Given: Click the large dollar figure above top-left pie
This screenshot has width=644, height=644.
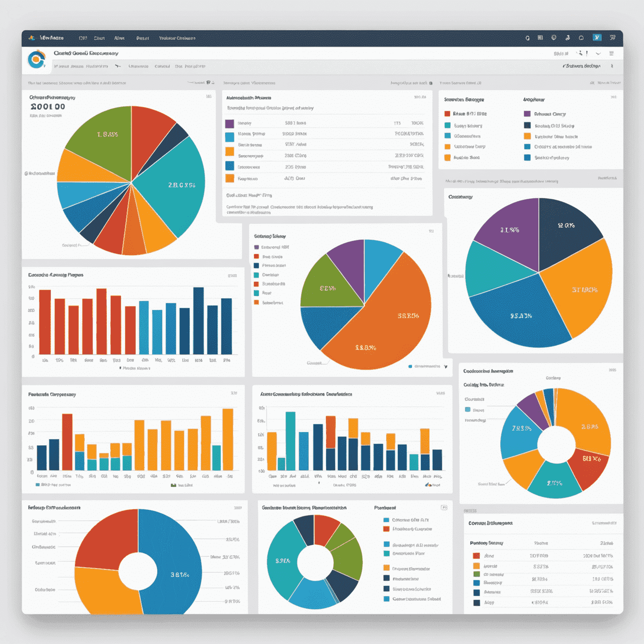Looking at the screenshot, I should coord(48,106).
